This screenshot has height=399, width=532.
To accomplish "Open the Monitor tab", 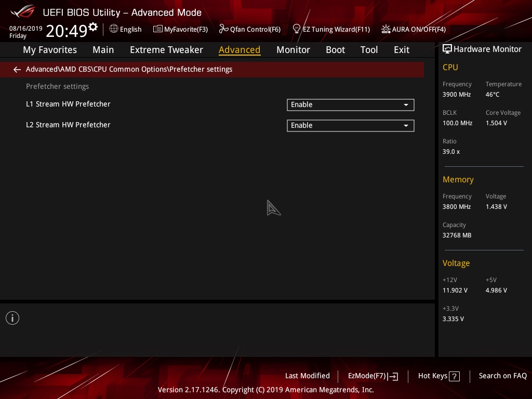I will pyautogui.click(x=293, y=50).
